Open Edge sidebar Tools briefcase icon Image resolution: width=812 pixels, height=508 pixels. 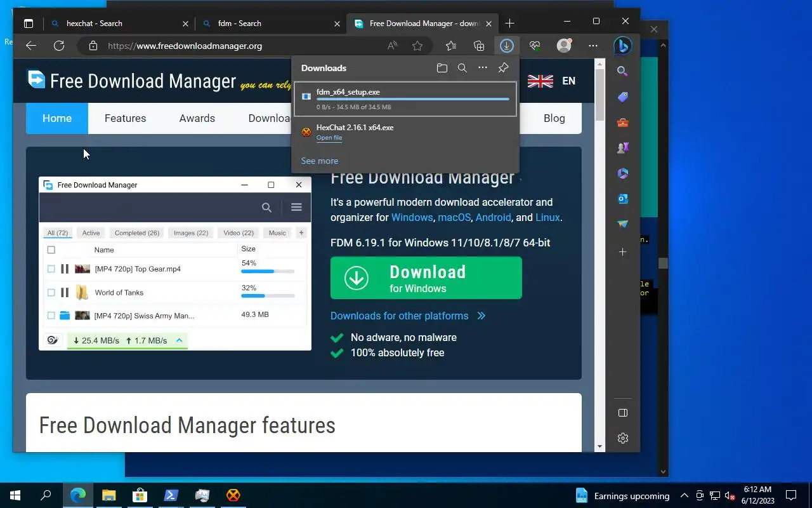click(623, 123)
